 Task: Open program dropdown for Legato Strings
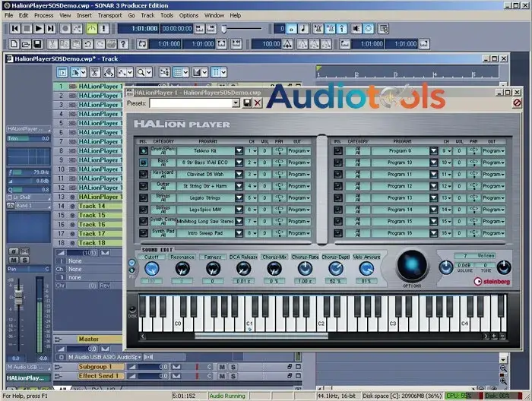click(239, 197)
